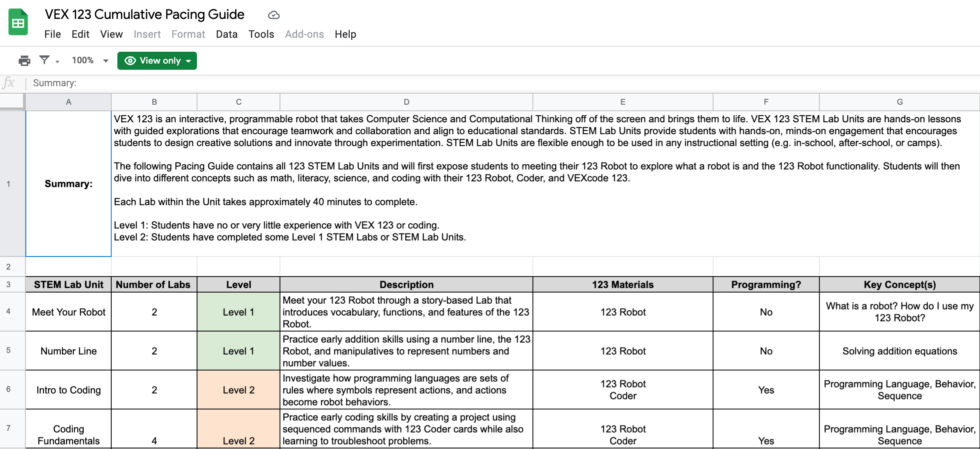
Task: Select the Meet Your Robot cell
Action: coord(68,312)
